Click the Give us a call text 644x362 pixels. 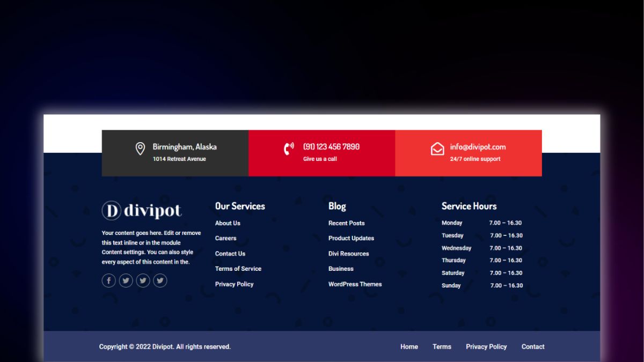(320, 159)
